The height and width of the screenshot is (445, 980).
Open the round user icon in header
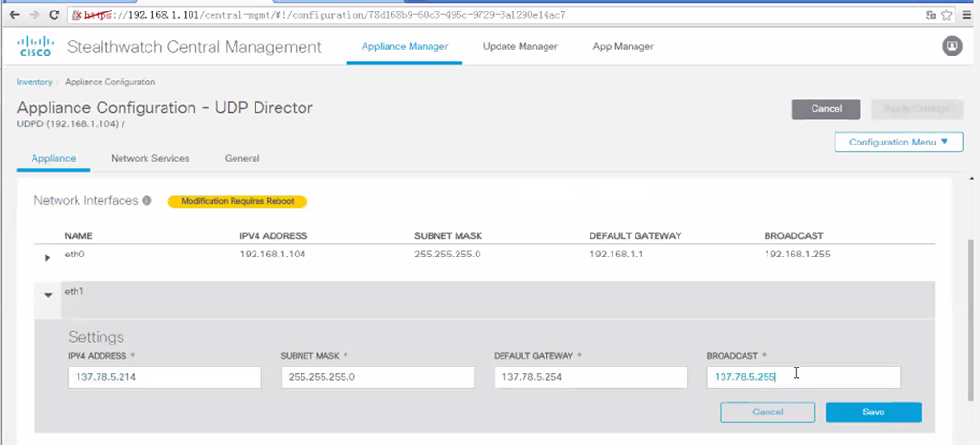[x=951, y=47]
